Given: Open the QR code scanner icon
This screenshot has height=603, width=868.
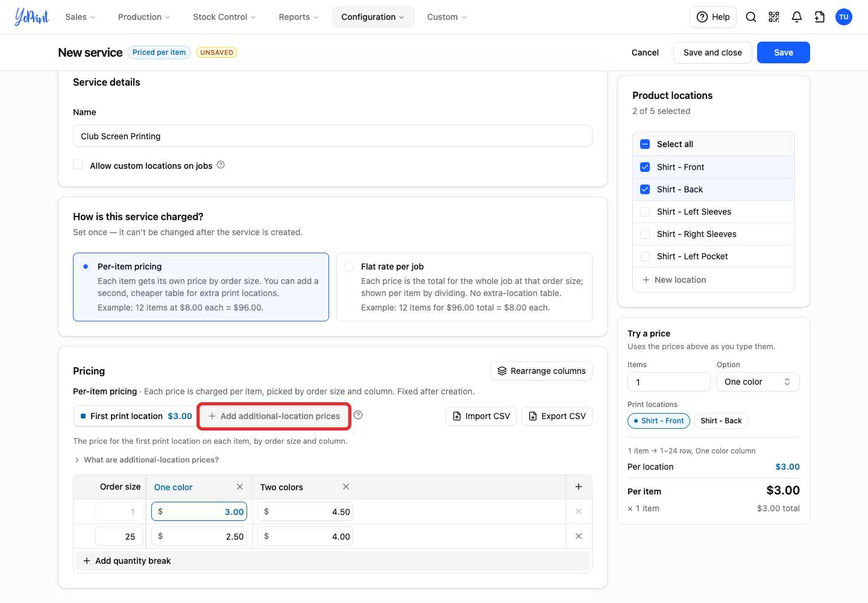Looking at the screenshot, I should 774,17.
